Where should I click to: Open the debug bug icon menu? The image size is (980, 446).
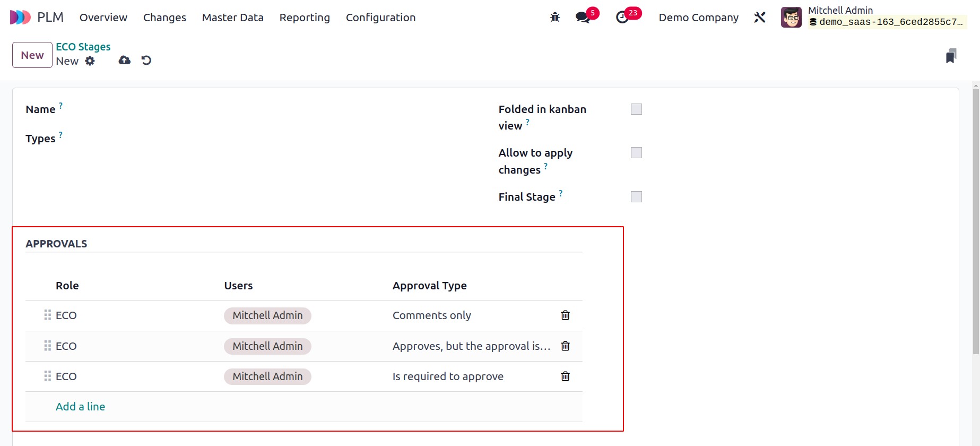point(555,18)
